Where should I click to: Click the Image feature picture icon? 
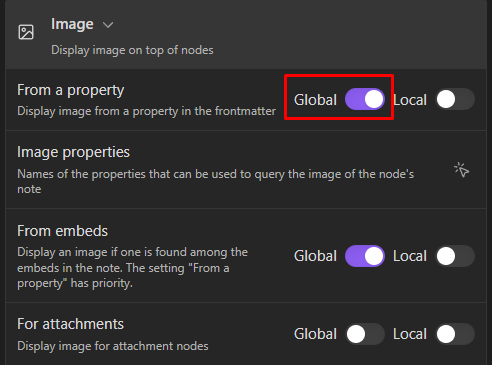26,32
